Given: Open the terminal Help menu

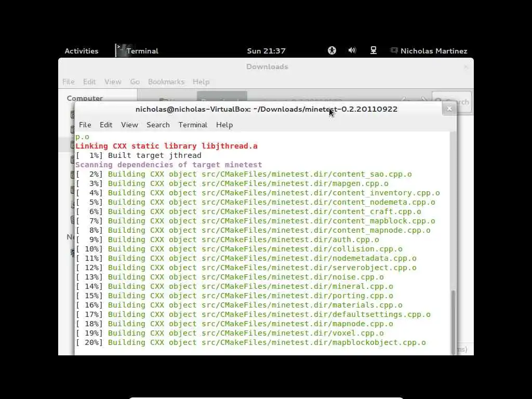Looking at the screenshot, I should click(224, 125).
